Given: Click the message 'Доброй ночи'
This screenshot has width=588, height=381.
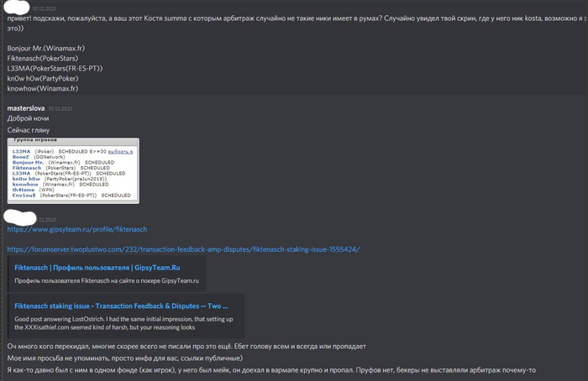Looking at the screenshot, I should click(x=28, y=118).
